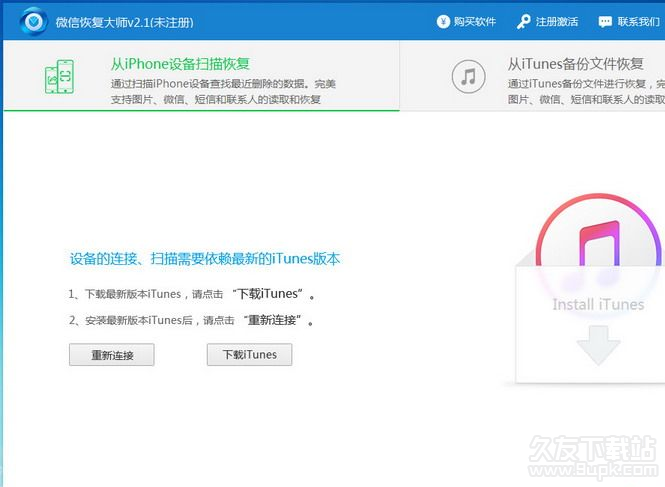Switch to 从iPhone设备扫描恢复 tab

(x=201, y=76)
